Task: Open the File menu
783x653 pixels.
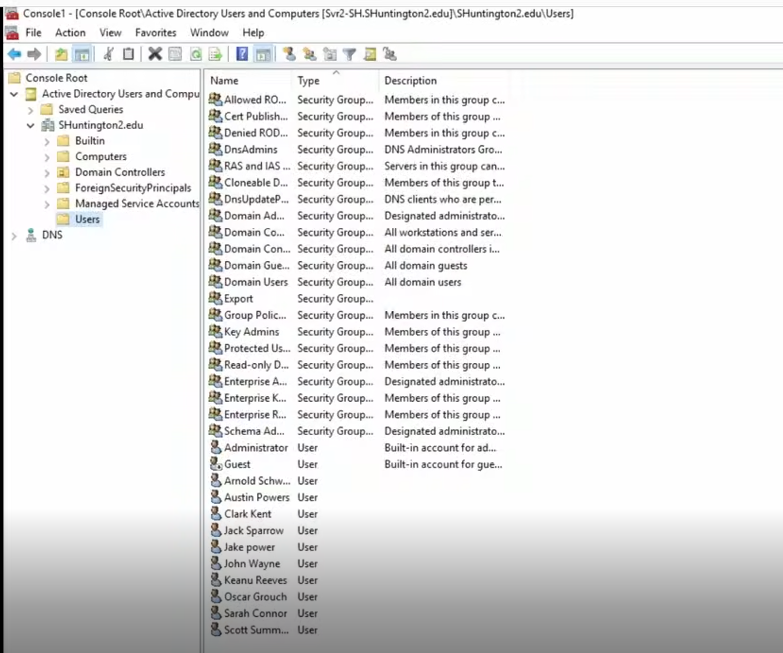Action: pyautogui.click(x=33, y=33)
